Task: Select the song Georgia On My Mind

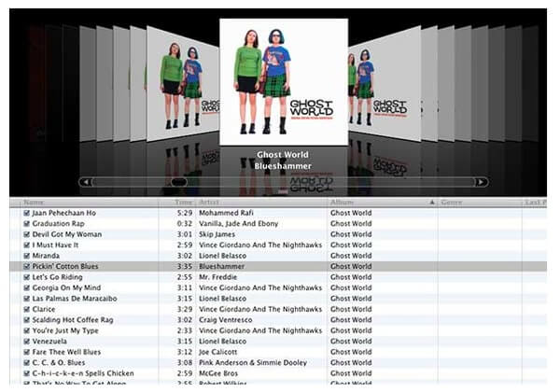Action: (x=66, y=287)
